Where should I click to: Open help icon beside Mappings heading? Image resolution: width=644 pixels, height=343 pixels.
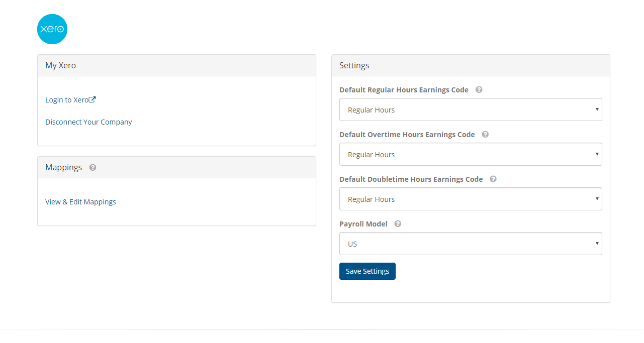pyautogui.click(x=93, y=167)
